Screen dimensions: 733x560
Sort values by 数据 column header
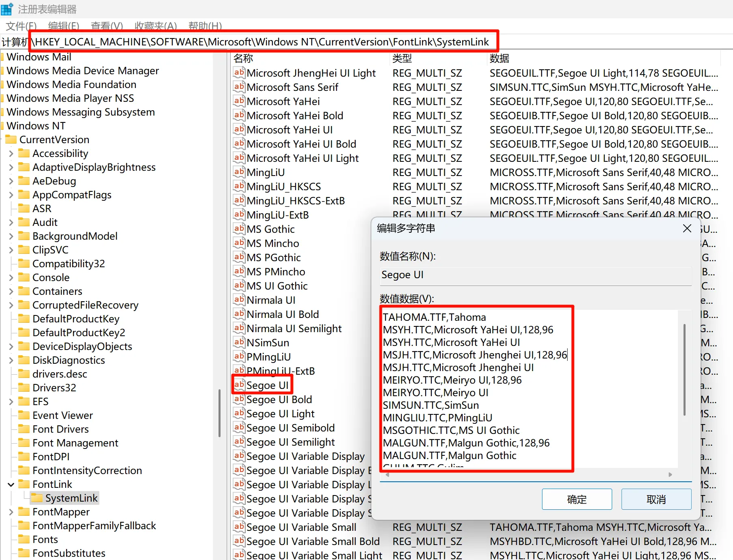pos(604,58)
